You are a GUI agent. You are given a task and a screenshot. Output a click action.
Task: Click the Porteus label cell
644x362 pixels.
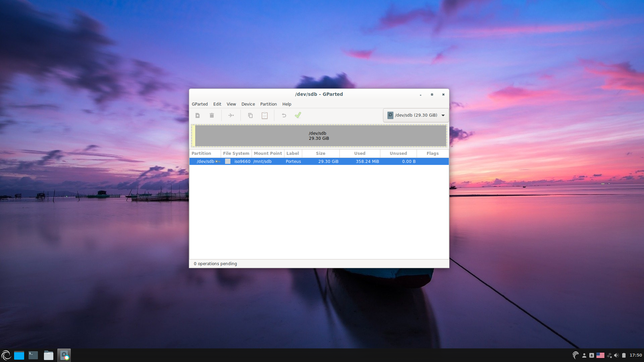[x=293, y=161]
